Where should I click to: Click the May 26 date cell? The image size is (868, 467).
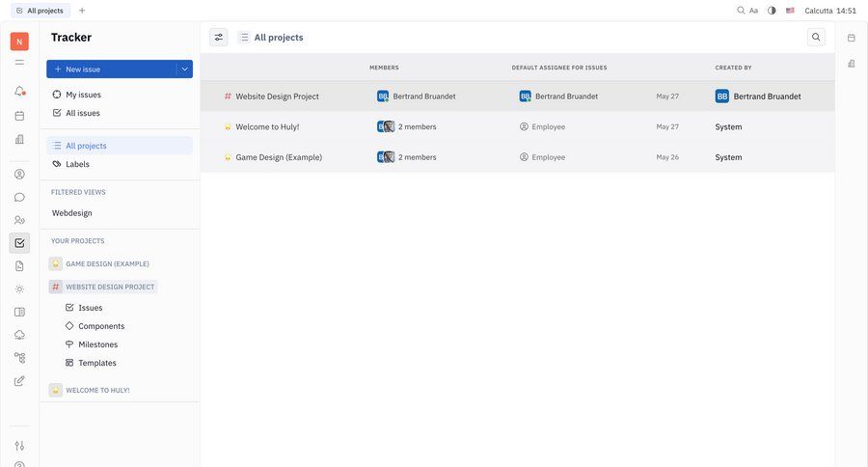pyautogui.click(x=667, y=157)
